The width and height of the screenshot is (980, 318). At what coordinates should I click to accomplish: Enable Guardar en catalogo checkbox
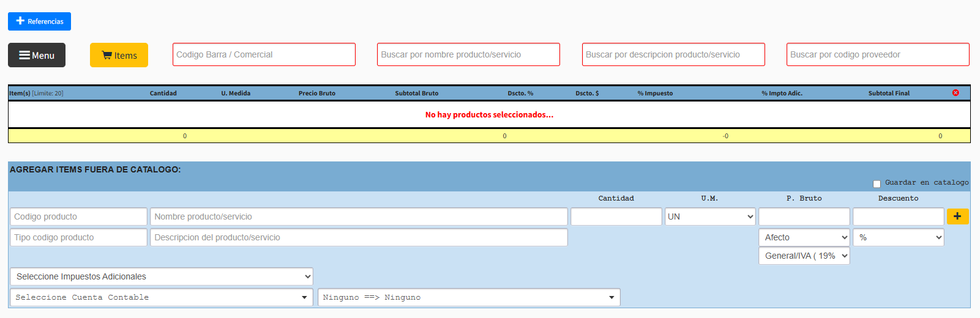[x=877, y=183]
